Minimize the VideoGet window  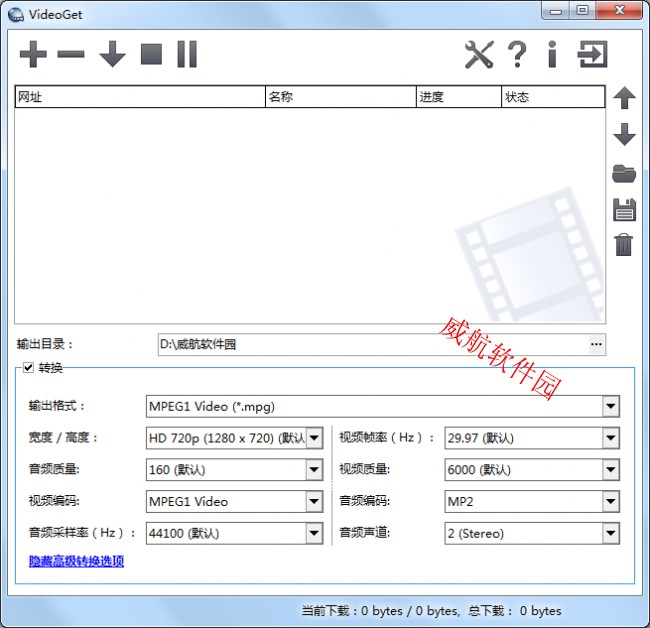pyautogui.click(x=555, y=11)
